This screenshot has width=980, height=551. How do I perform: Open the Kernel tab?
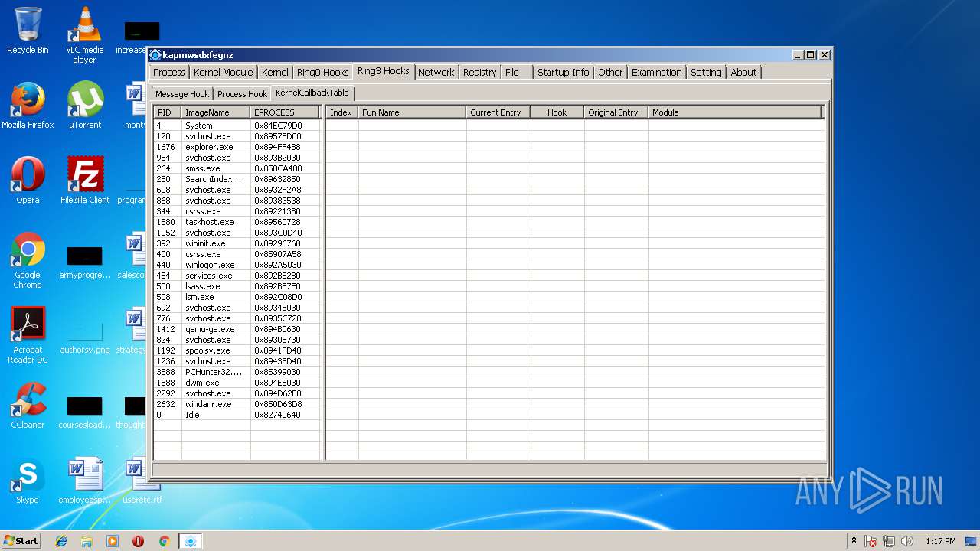pyautogui.click(x=275, y=72)
